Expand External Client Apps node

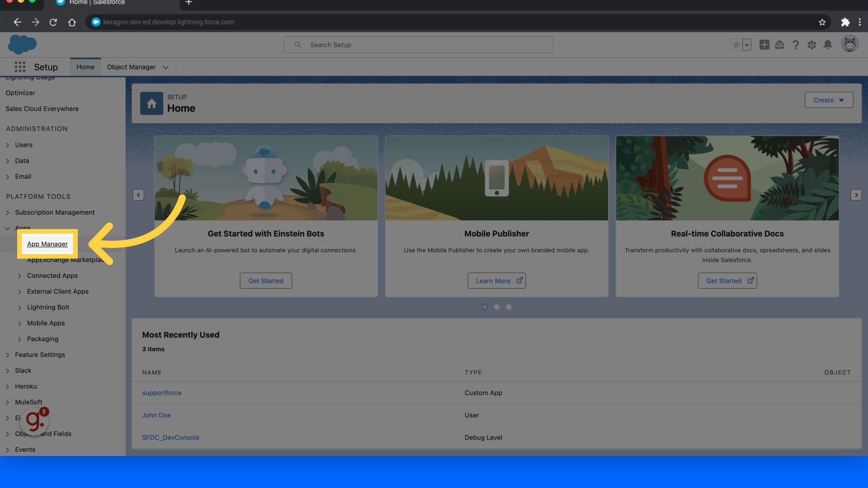pos(19,292)
